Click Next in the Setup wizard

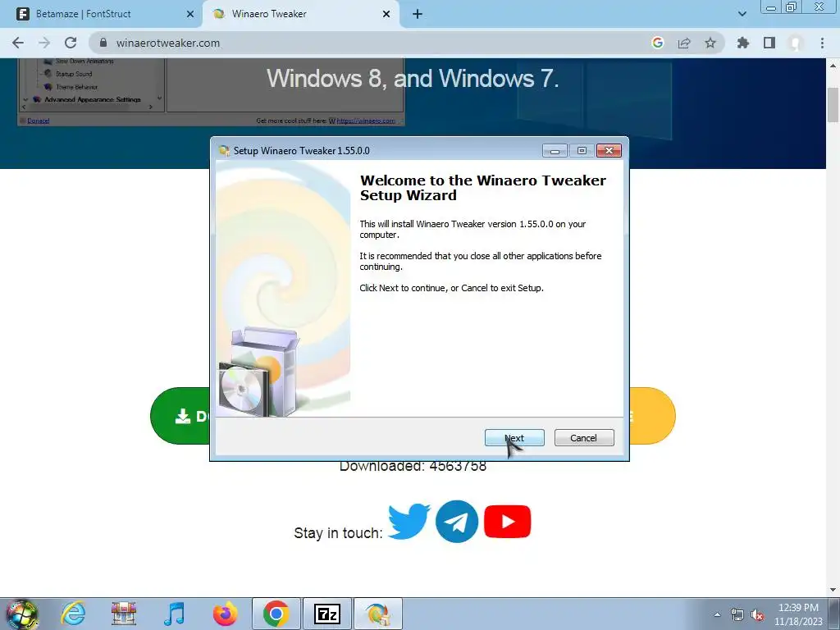[x=514, y=438]
